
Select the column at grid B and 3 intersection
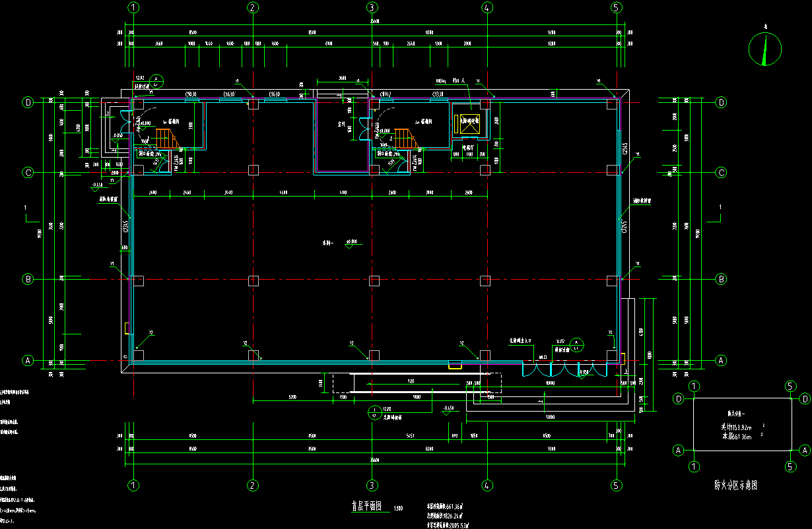point(374,280)
